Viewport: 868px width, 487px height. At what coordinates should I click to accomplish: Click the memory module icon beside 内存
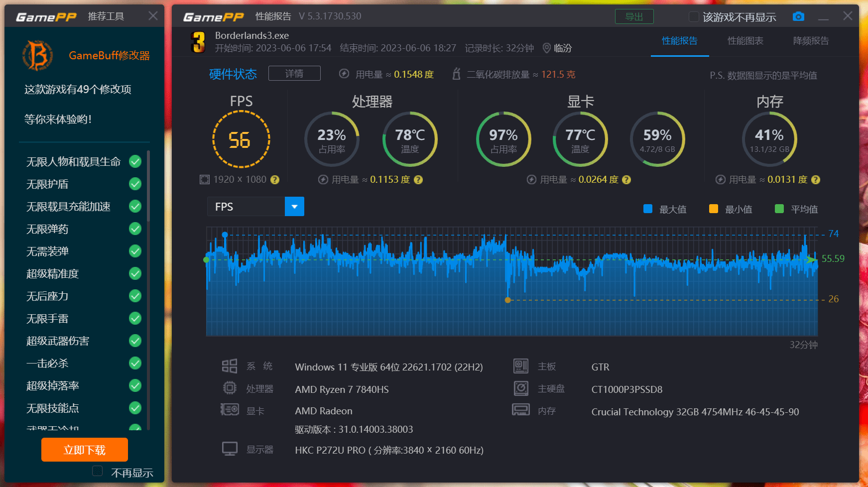[521, 410]
